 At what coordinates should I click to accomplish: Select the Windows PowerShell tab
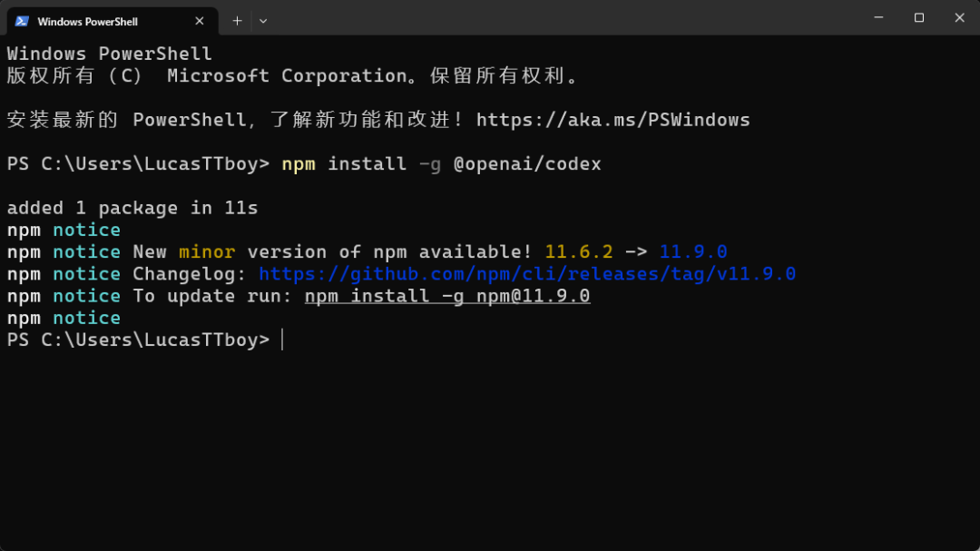click(100, 21)
